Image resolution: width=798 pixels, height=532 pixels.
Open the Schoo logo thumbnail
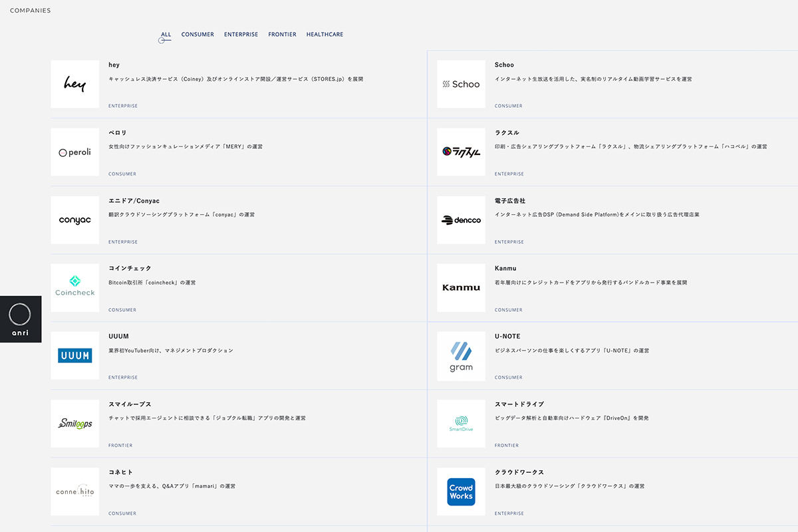[461, 84]
